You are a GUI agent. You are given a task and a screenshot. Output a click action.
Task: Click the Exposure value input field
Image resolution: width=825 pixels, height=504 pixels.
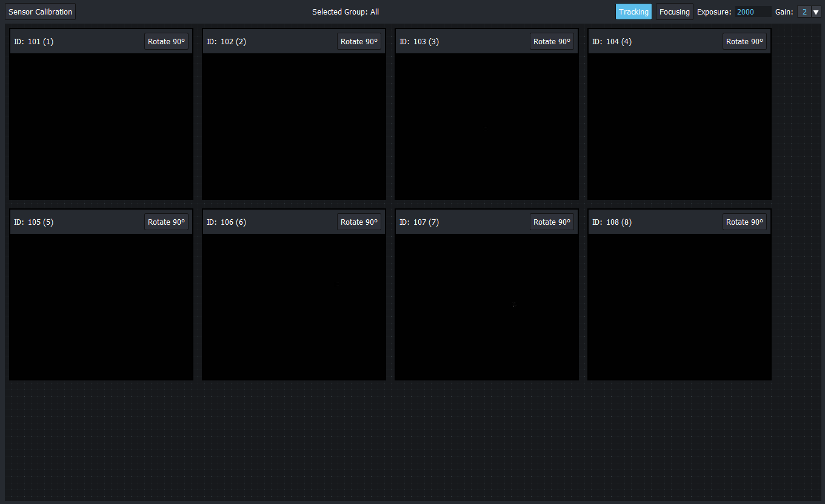pos(752,12)
